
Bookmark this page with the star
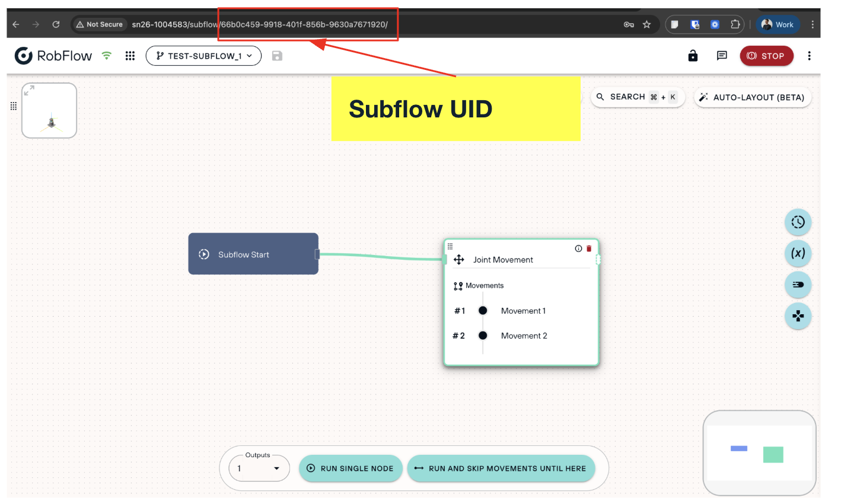646,24
